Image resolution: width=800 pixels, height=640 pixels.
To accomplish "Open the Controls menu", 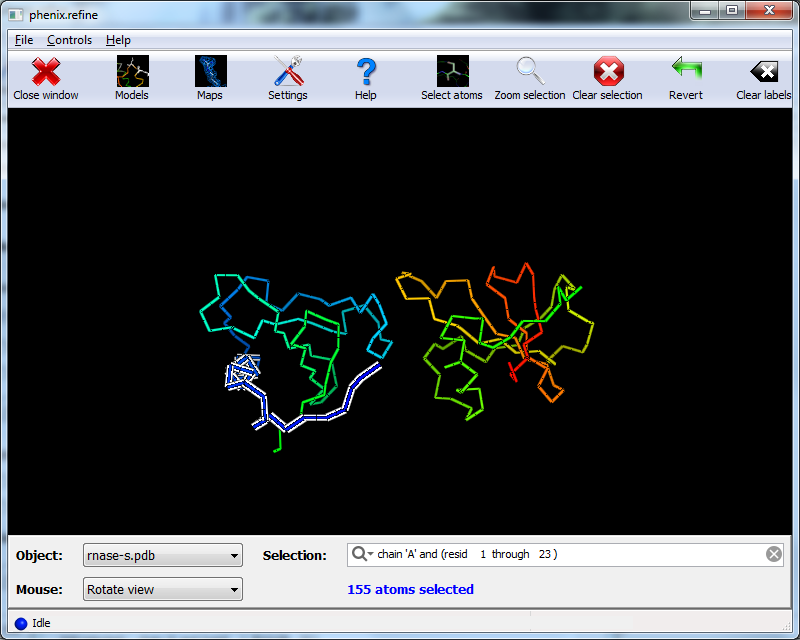I will tap(69, 40).
